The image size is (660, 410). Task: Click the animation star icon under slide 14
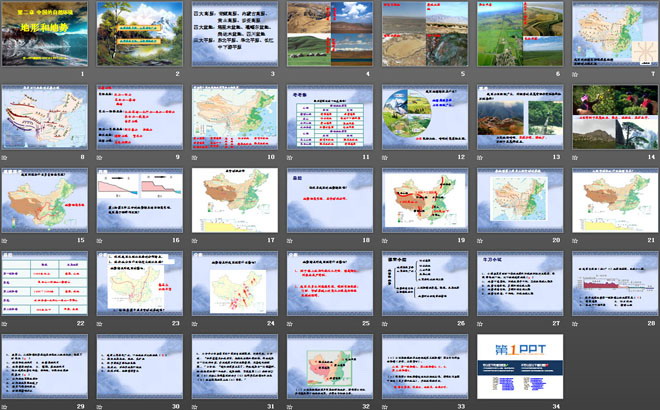tap(575, 157)
